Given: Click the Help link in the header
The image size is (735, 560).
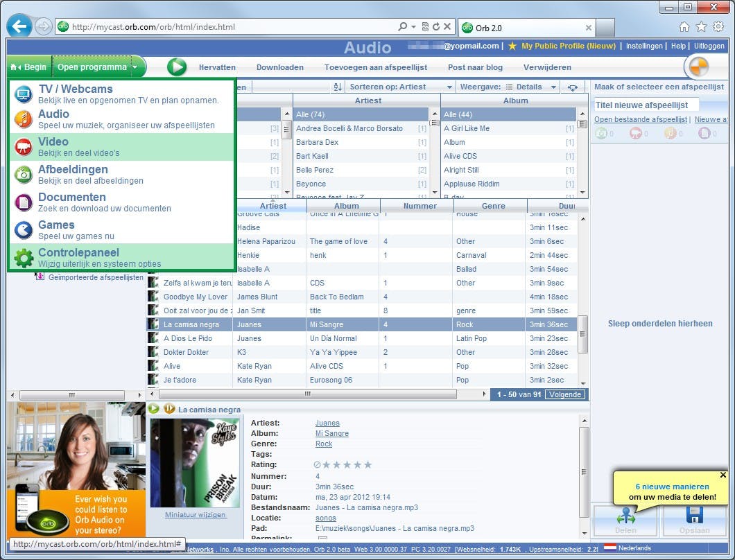Looking at the screenshot, I should point(678,46).
